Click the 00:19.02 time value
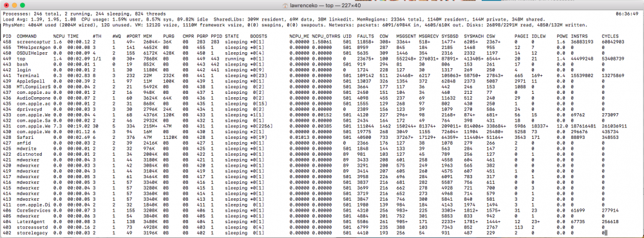Viewport: 644px width, 238px height. click(x=79, y=125)
